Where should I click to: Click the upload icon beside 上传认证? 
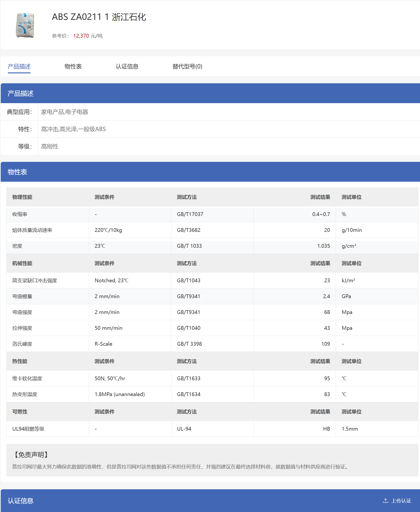tap(385, 501)
